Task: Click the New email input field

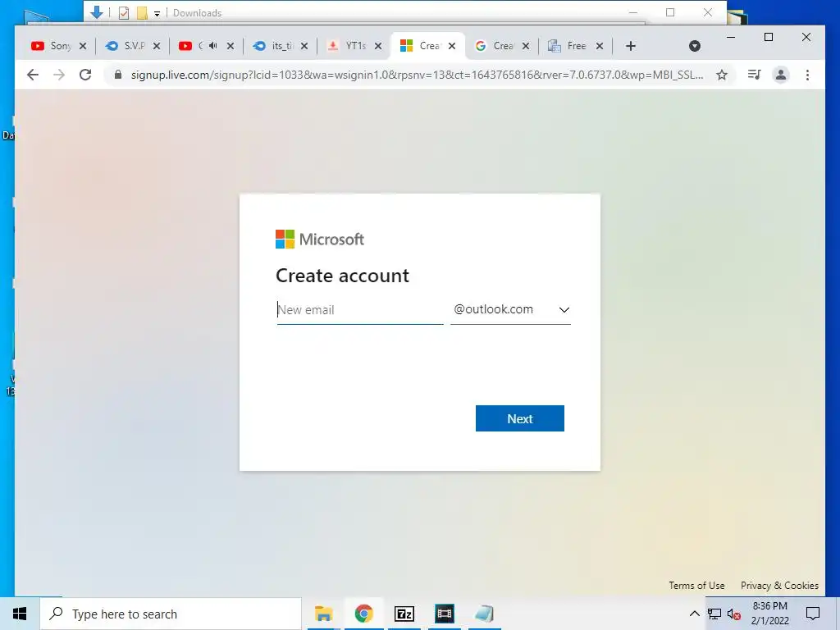Action: tap(360, 309)
